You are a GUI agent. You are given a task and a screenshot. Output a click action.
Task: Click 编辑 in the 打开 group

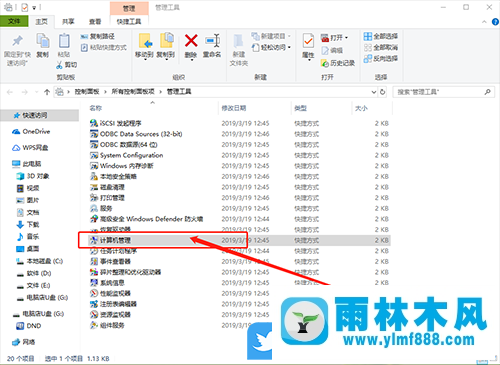(x=332, y=50)
